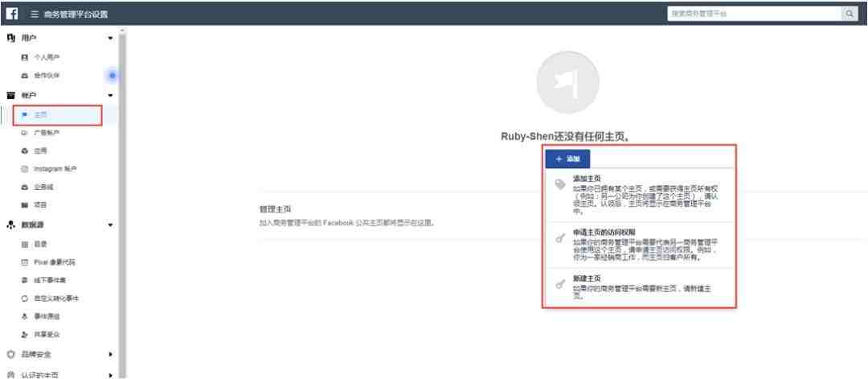Click the 用户 section icon
The image size is (868, 379).
click(x=10, y=39)
